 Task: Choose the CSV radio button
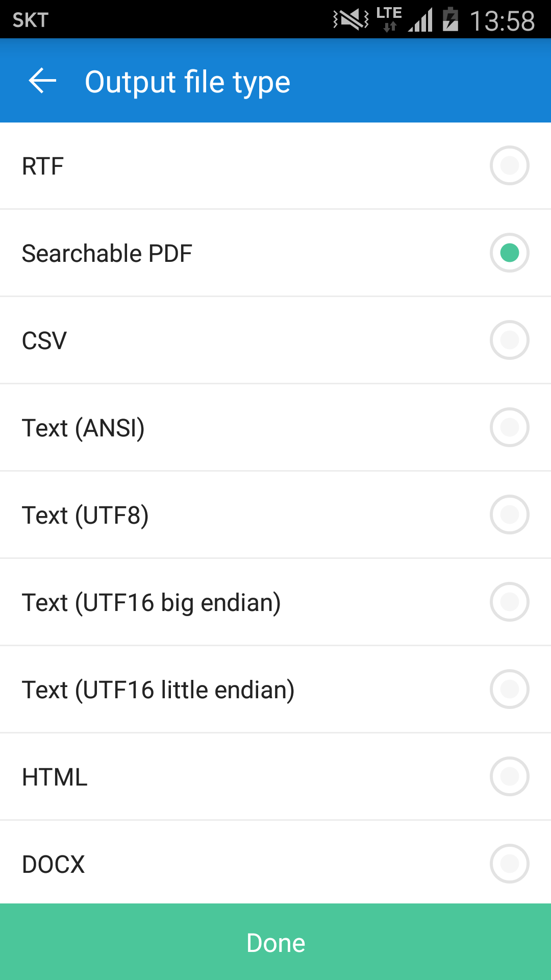click(509, 340)
